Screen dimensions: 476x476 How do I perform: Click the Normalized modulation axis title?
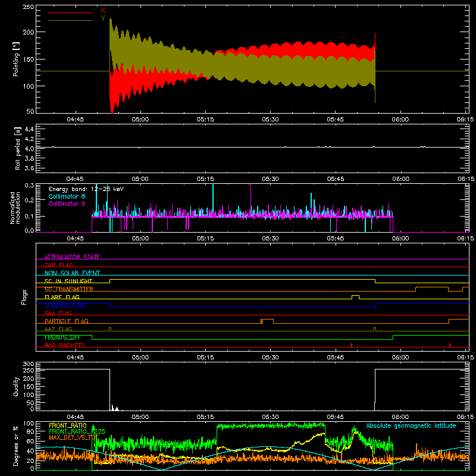pyautogui.click(x=15, y=208)
